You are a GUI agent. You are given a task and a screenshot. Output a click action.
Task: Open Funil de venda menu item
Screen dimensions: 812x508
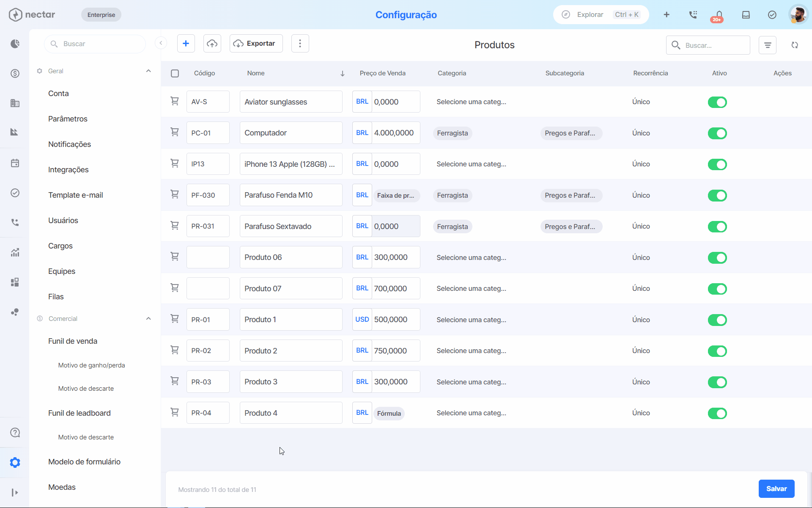pos(73,341)
